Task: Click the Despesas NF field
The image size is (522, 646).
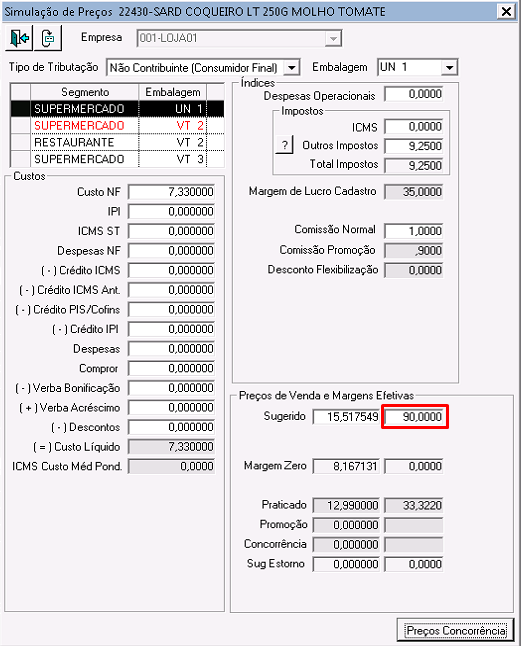Action: 171,251
